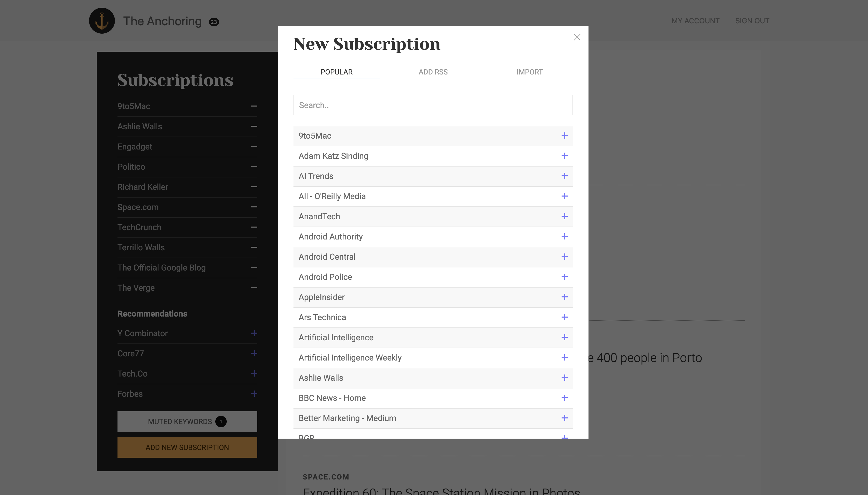Remove TechCrunch using its minus icon
This screenshot has height=495, width=868.
coord(254,227)
